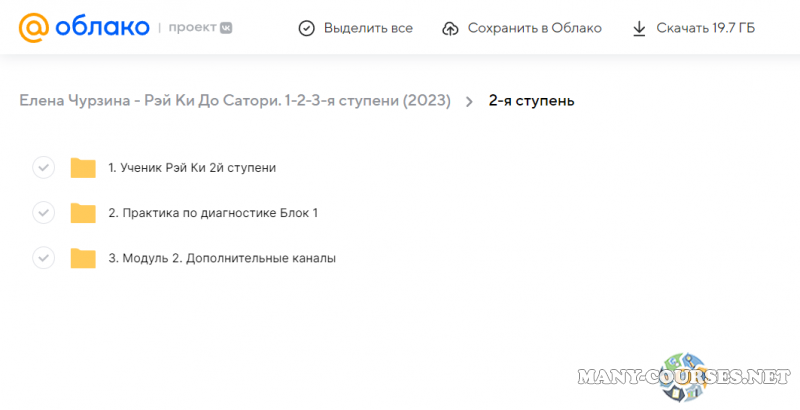This screenshot has width=800, height=410.
Task: Select checkbox for Модуль 2. Дополнительные каналы
Action: 43,258
